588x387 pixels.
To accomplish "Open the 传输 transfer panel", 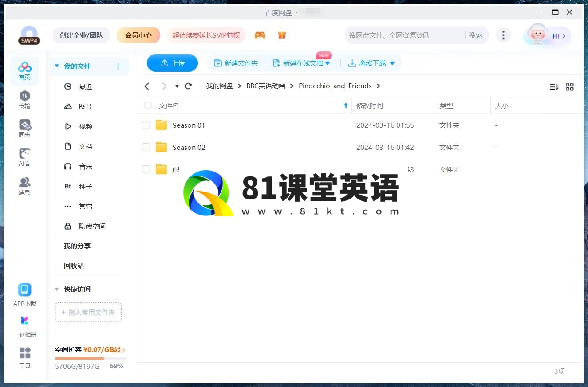I will point(24,100).
